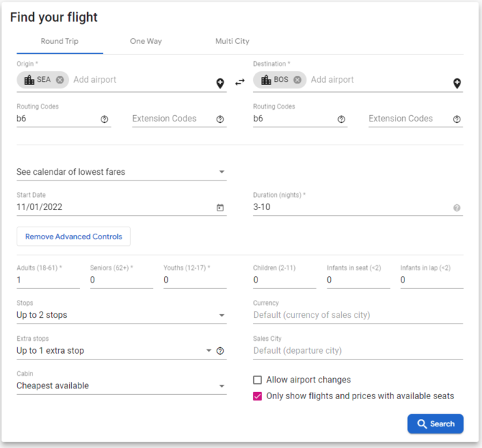The width and height of the screenshot is (482, 448).
Task: Expand the See calendar of lowest fares dropdown
Action: (122, 172)
